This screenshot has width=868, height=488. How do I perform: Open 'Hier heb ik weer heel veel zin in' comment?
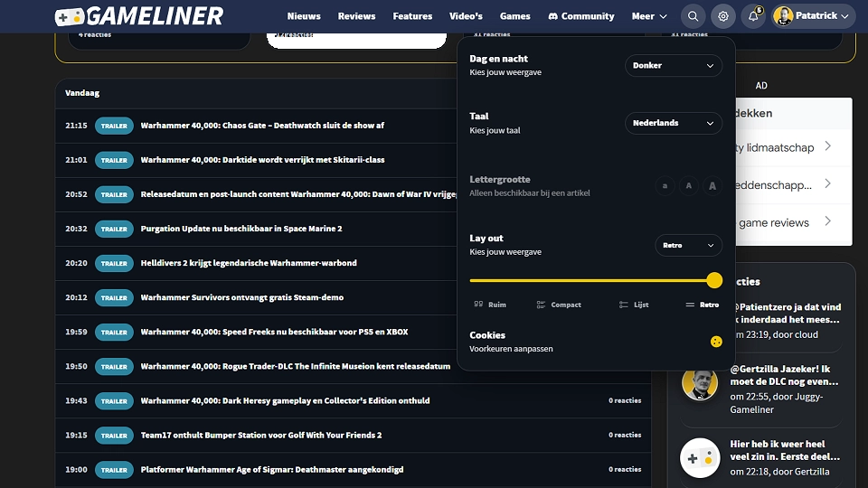point(785,450)
